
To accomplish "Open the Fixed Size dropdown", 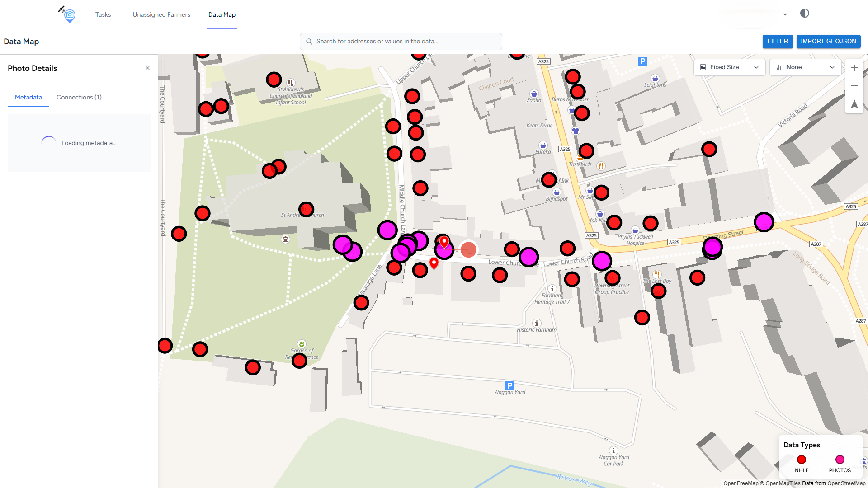I will click(x=729, y=67).
